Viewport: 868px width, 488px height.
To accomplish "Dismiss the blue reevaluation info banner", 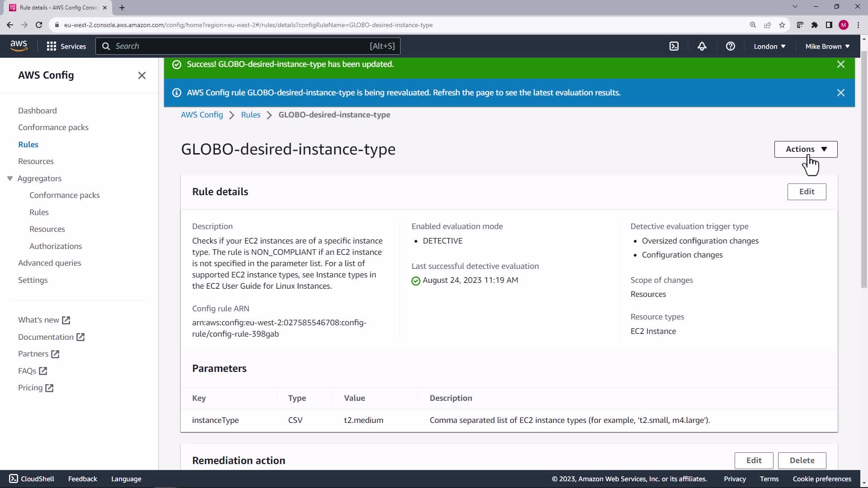I will click(x=840, y=93).
